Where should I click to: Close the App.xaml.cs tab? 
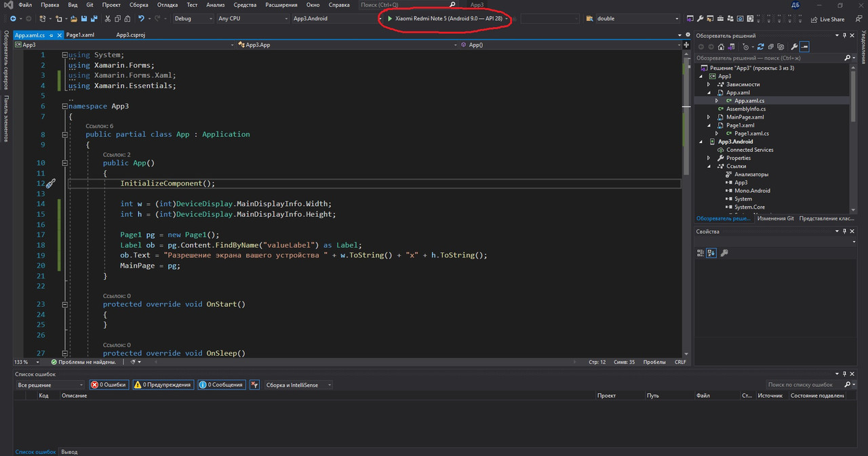click(x=58, y=35)
